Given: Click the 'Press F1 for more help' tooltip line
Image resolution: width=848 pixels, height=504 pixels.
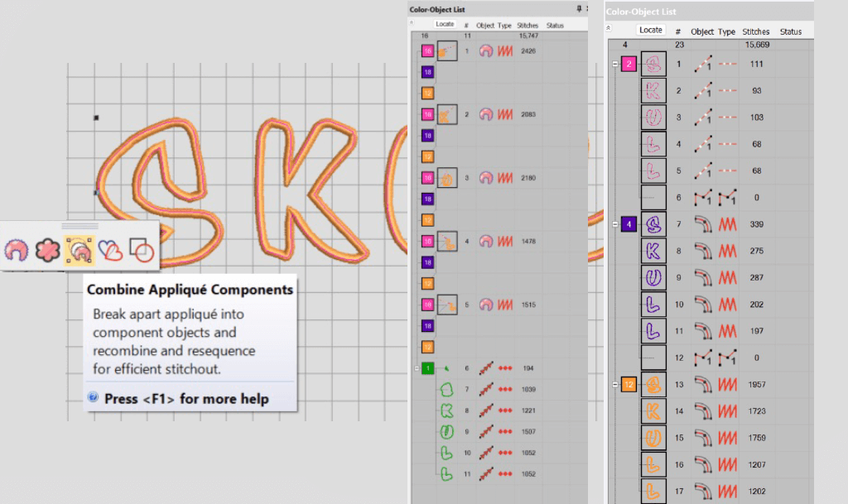Looking at the screenshot, I should (186, 399).
